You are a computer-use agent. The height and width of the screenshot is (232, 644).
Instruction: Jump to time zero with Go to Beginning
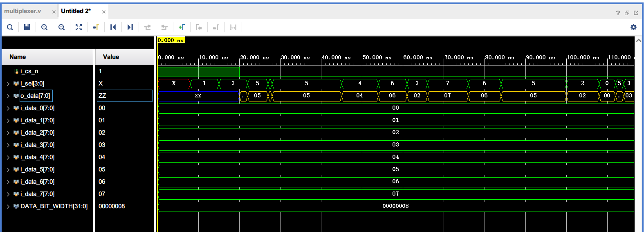point(113,27)
